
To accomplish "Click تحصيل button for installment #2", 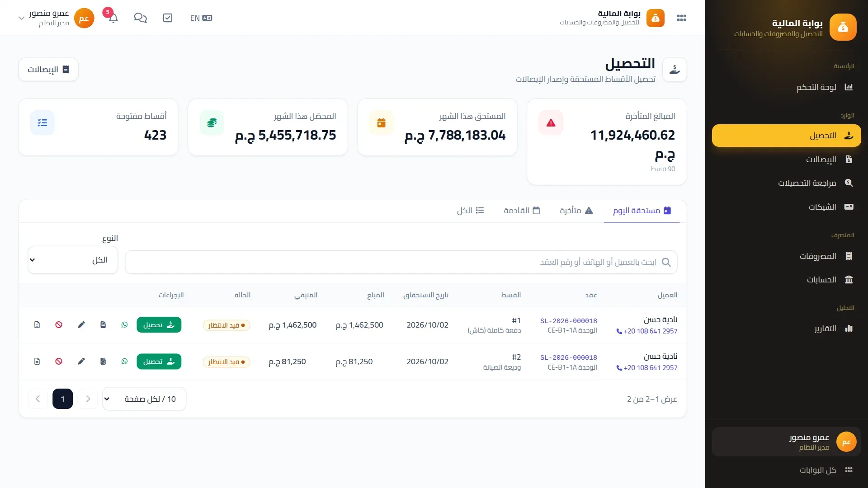I will [x=159, y=361].
